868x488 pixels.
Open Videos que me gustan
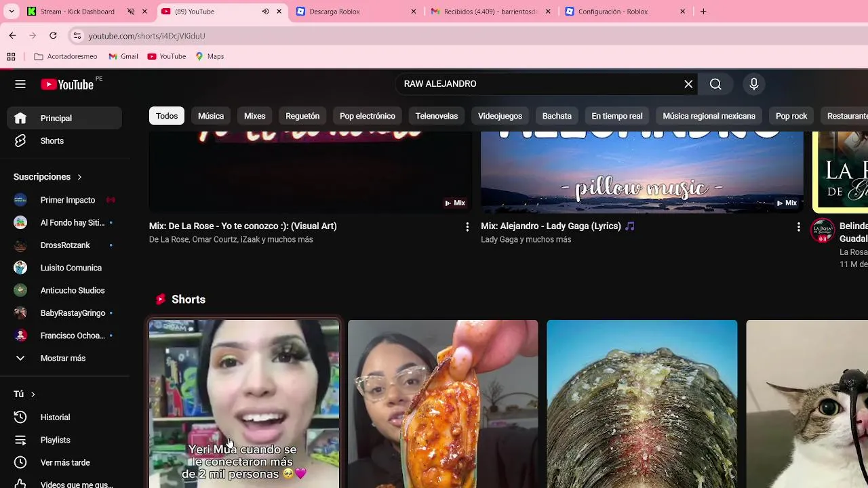point(64,483)
